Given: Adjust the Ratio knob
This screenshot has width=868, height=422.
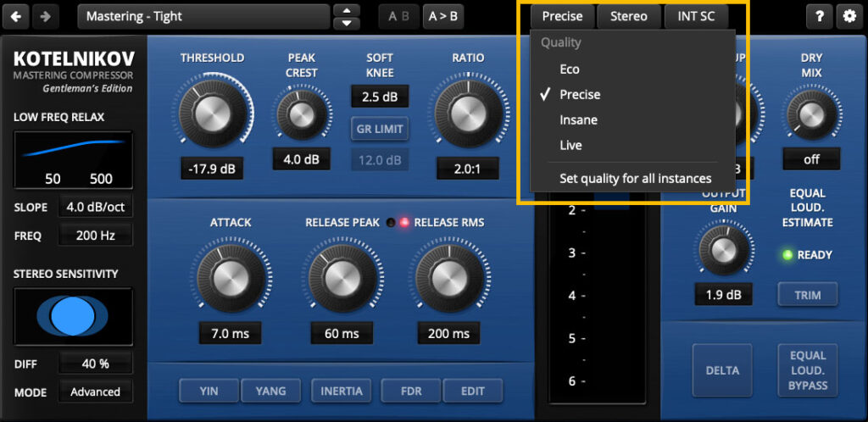Looking at the screenshot, I should 468,114.
